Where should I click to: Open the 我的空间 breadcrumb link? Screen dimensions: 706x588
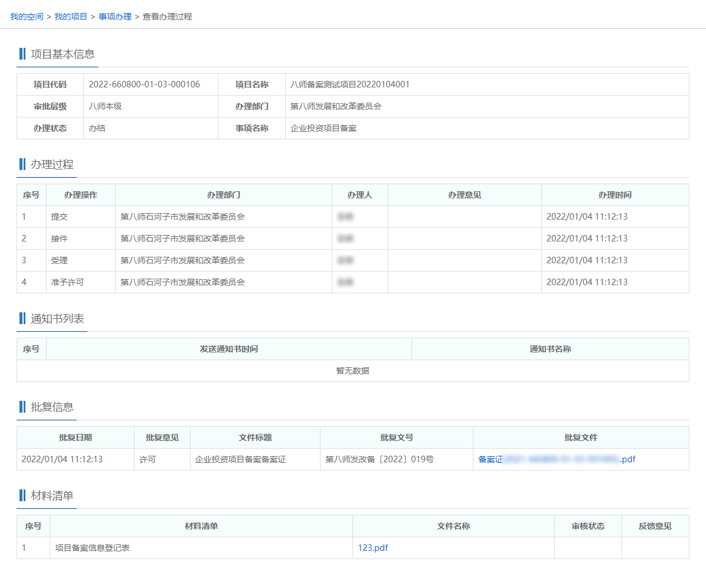(x=27, y=17)
